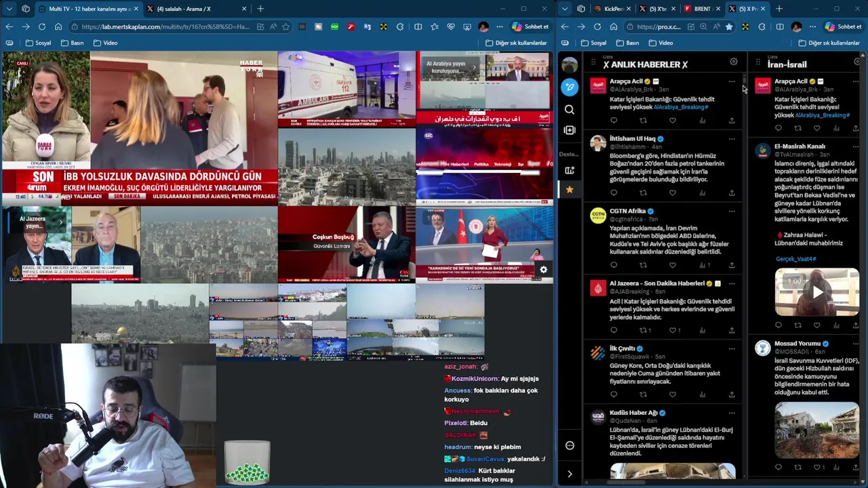Open the compose post button in X Pro sidebar

[570, 87]
